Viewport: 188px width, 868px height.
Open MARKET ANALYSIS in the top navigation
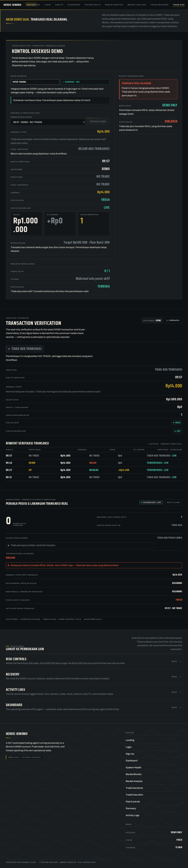coord(137,5)
